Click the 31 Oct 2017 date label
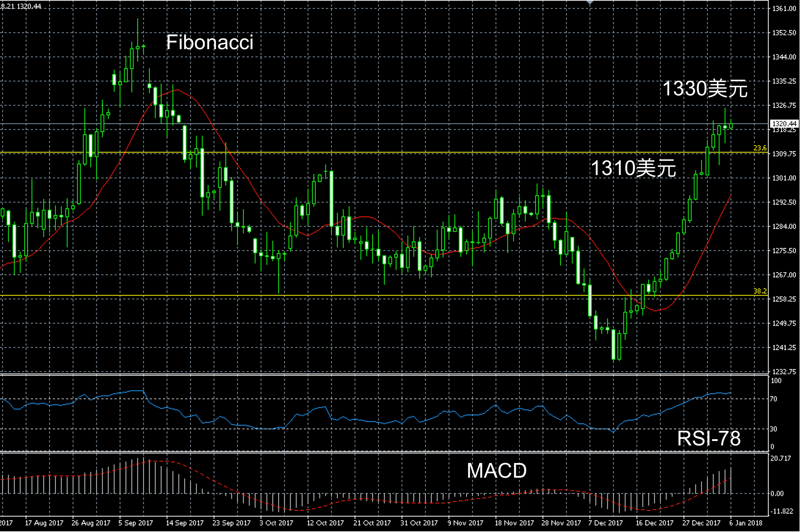 point(419,523)
